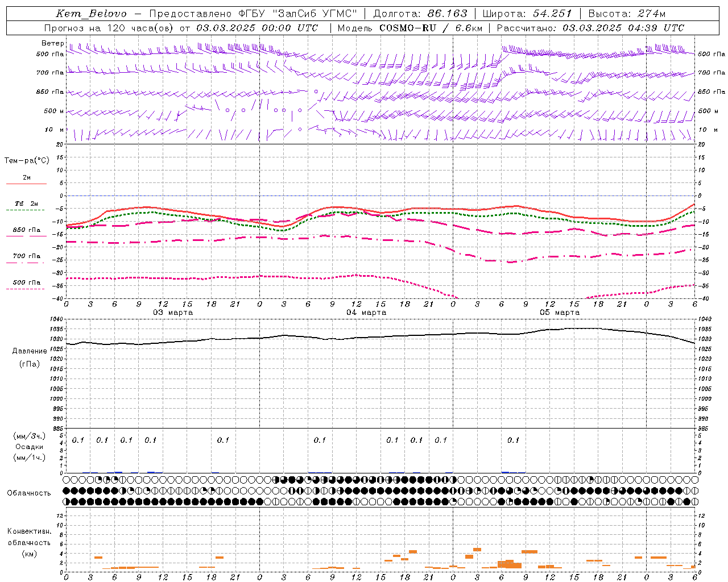
Task: Click the Прогноз на 120 часа(ов) text
Action: [x=109, y=28]
